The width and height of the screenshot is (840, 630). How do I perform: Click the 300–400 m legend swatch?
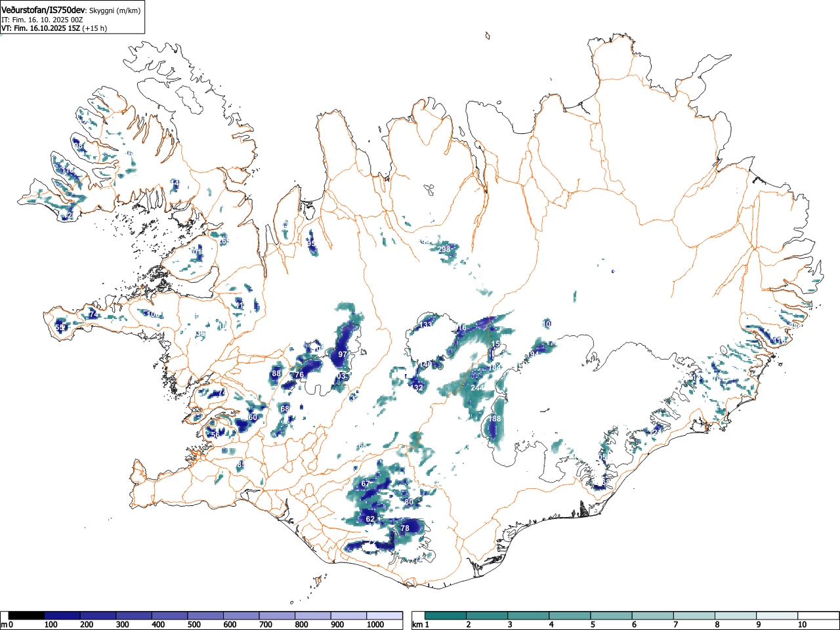134,616
